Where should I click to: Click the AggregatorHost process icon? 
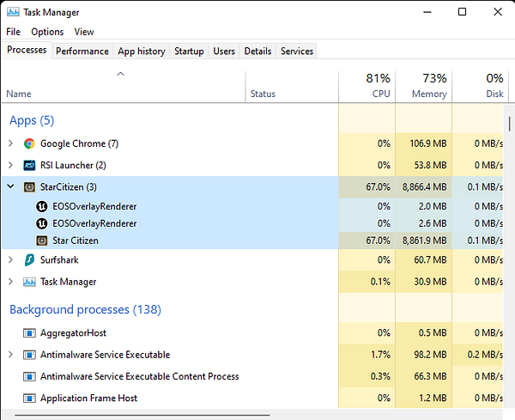click(x=29, y=333)
